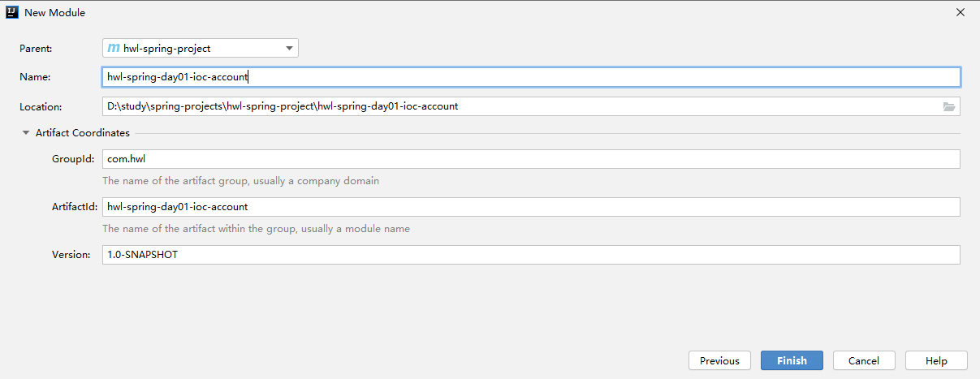Open the folder browse icon in Location field
Image resolution: width=980 pixels, height=379 pixels.
(x=948, y=106)
